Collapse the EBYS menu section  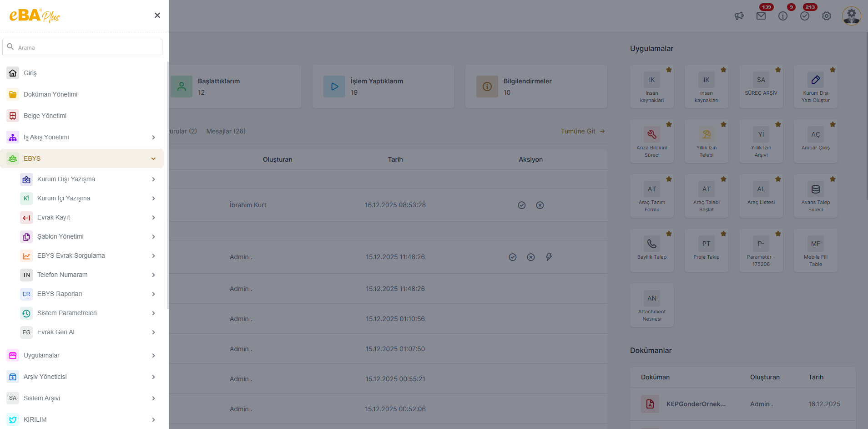[x=153, y=158]
